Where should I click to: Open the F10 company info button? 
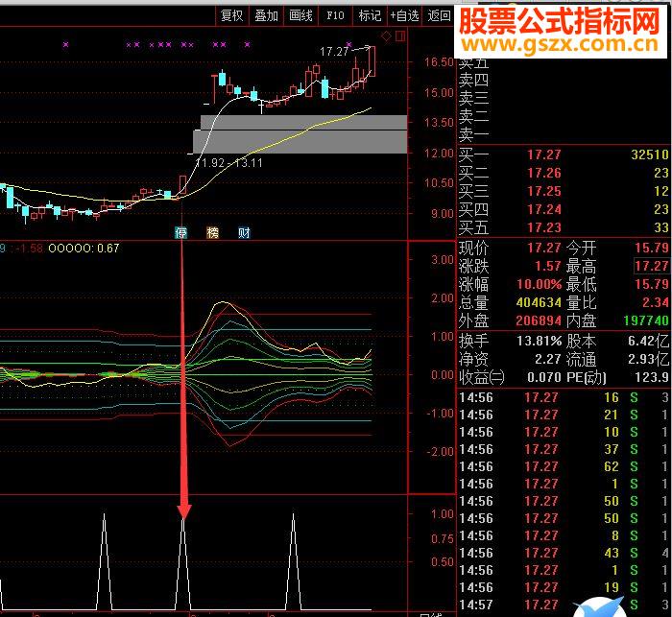pyautogui.click(x=335, y=16)
